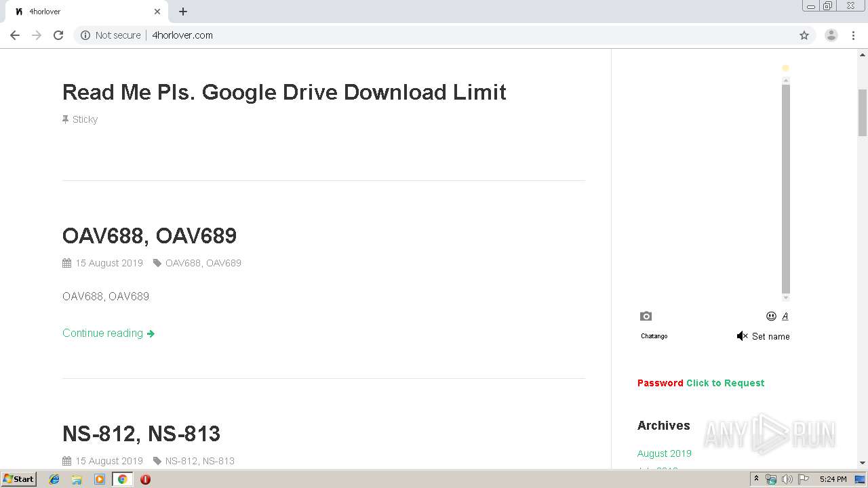The height and width of the screenshot is (488, 868).
Task: Go back to previous page
Action: (15, 35)
